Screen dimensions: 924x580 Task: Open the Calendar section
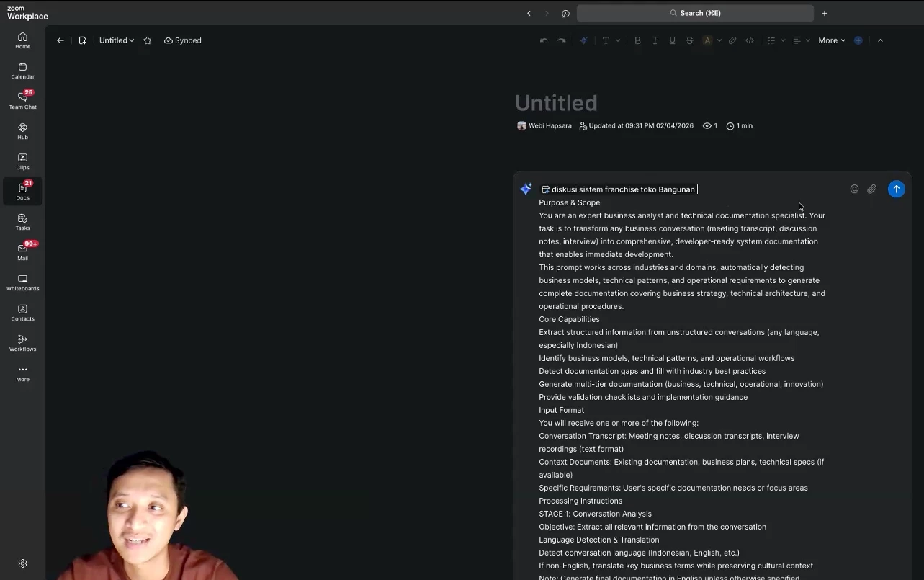pos(22,71)
